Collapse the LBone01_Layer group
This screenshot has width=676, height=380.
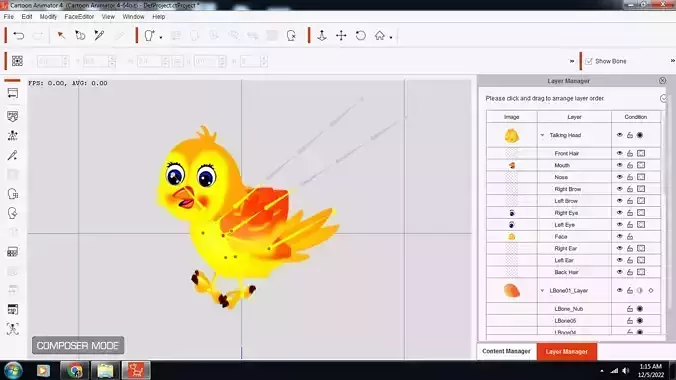[x=542, y=291]
